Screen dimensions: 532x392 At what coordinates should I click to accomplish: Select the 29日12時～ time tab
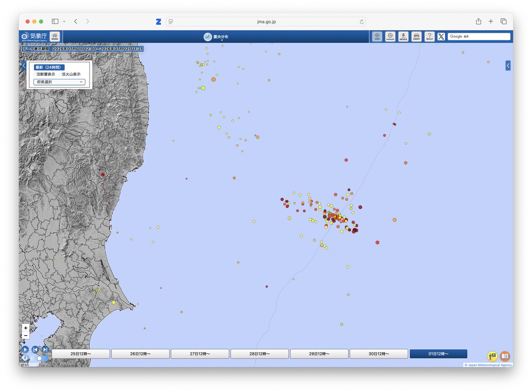(319, 354)
